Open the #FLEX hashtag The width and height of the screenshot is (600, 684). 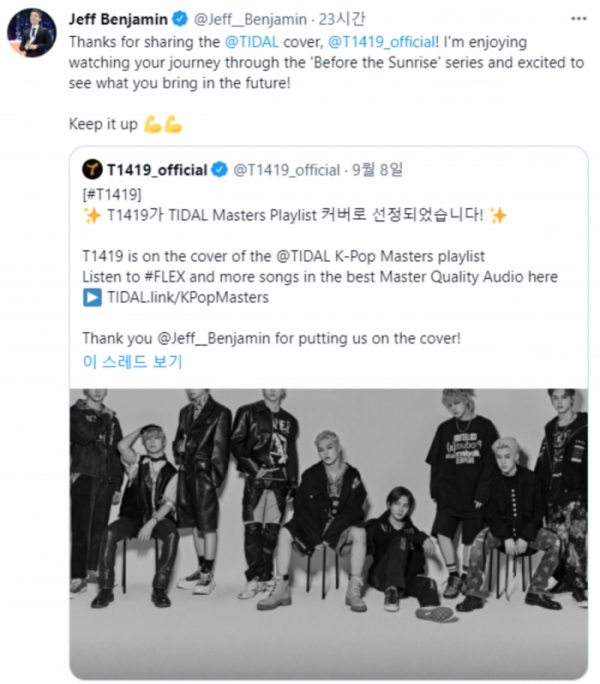coord(166,276)
